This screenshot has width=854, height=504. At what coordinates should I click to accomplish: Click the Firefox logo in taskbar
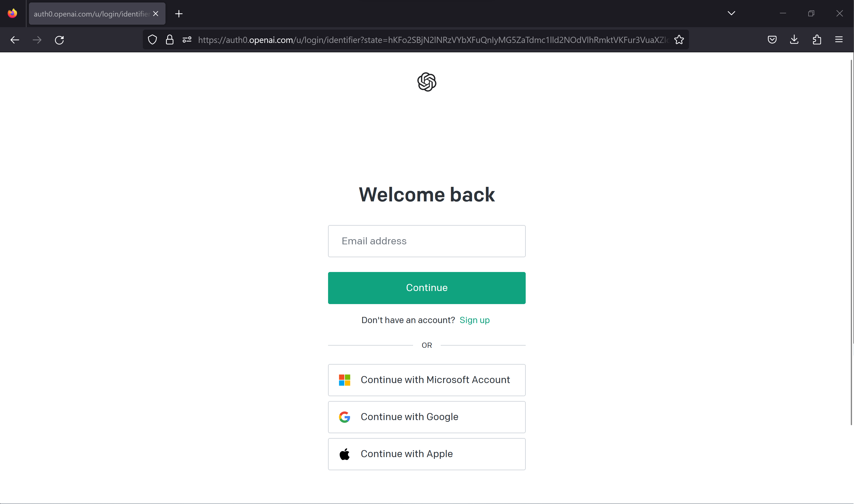click(x=12, y=13)
